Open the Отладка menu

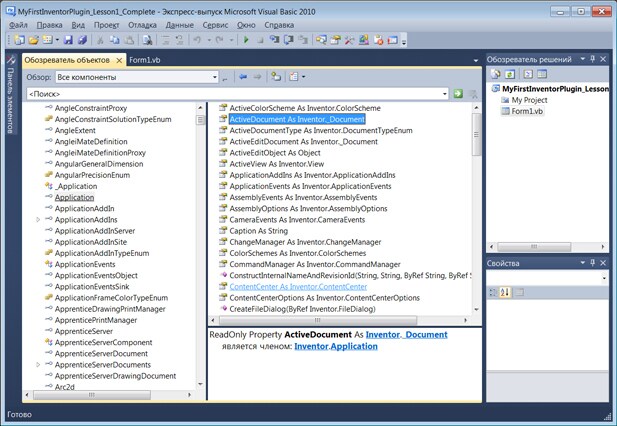click(141, 22)
